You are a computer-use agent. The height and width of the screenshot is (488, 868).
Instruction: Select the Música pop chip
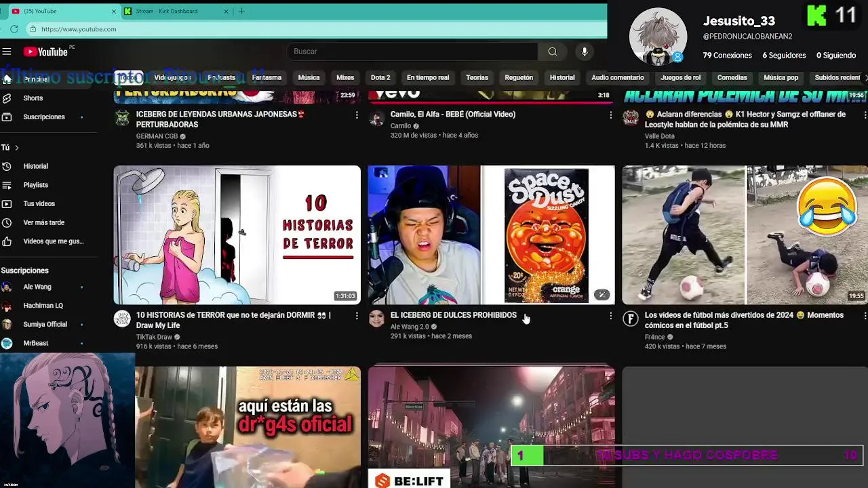click(x=781, y=77)
